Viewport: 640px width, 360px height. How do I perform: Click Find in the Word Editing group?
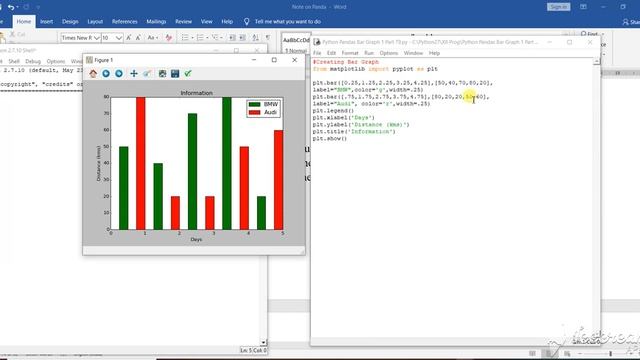[x=589, y=34]
